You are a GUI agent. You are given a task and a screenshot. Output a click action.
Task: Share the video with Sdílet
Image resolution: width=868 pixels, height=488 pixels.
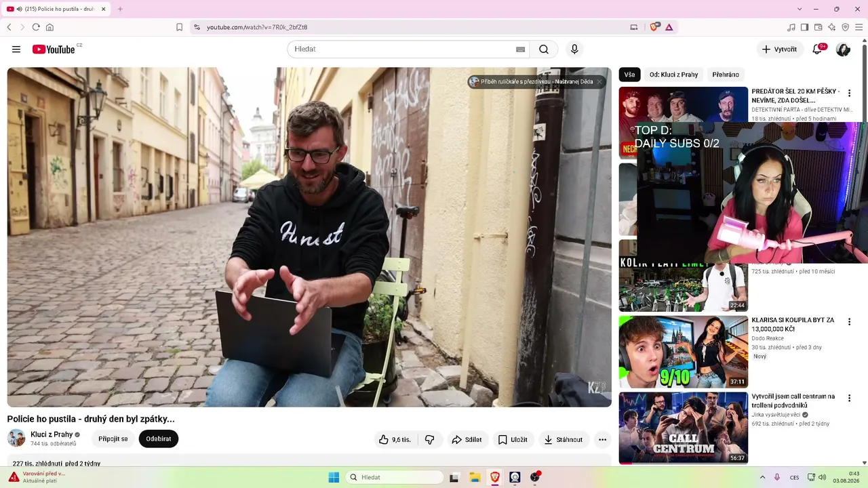point(467,439)
